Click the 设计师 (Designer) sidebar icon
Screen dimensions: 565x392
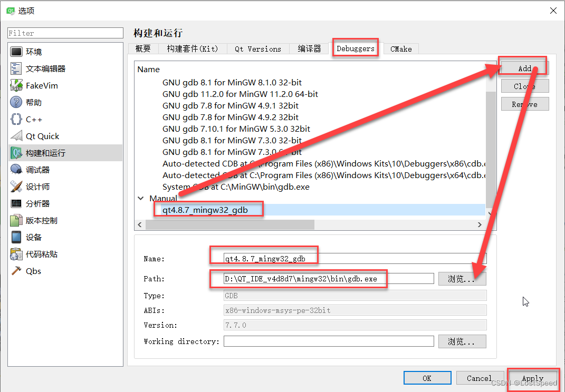37,186
